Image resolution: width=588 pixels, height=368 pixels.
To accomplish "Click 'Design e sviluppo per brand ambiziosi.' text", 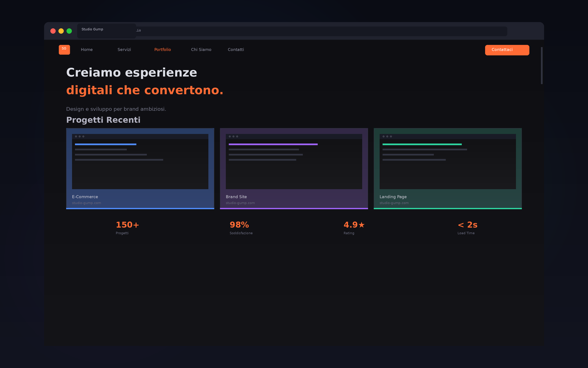I will tap(116, 109).
